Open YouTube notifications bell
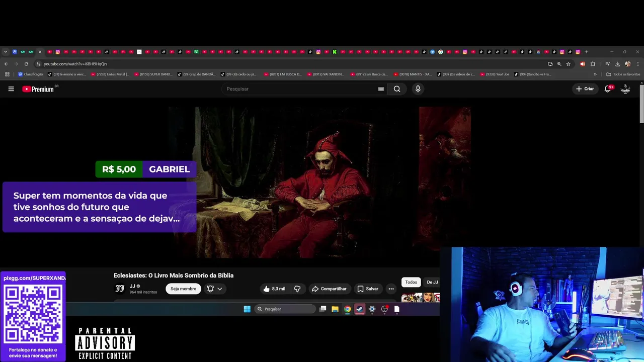 [608, 89]
